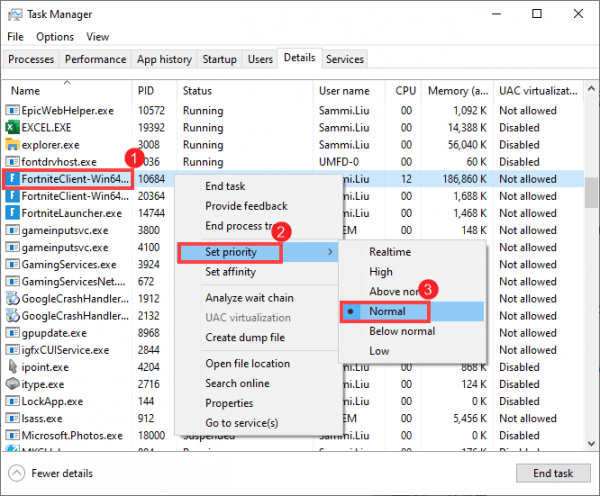Click the EXCEL.EXE process icon
Screen dimensions: 600x496
13,128
